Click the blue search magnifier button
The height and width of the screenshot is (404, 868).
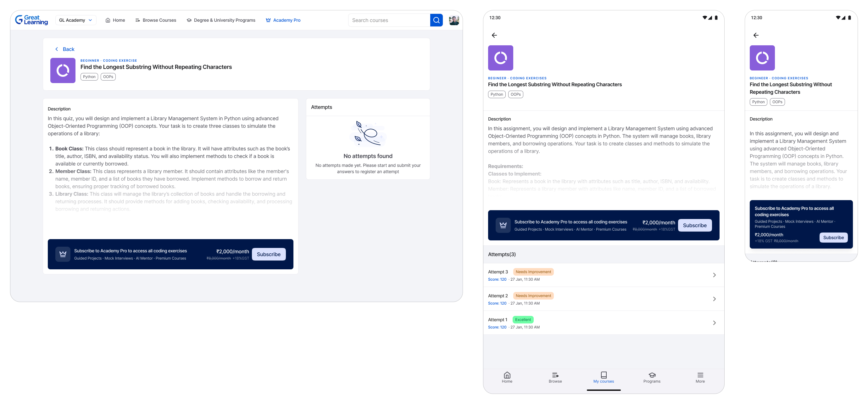click(x=436, y=20)
